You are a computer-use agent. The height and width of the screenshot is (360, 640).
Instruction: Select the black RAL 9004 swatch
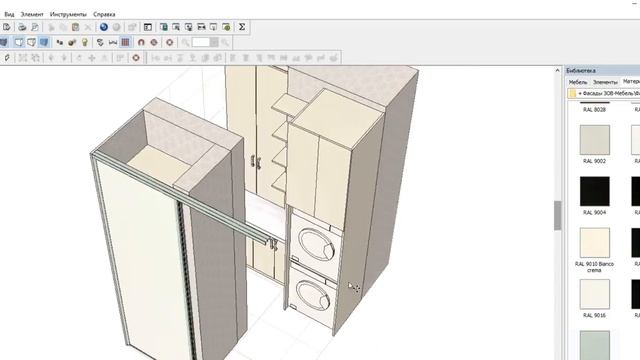[594, 191]
